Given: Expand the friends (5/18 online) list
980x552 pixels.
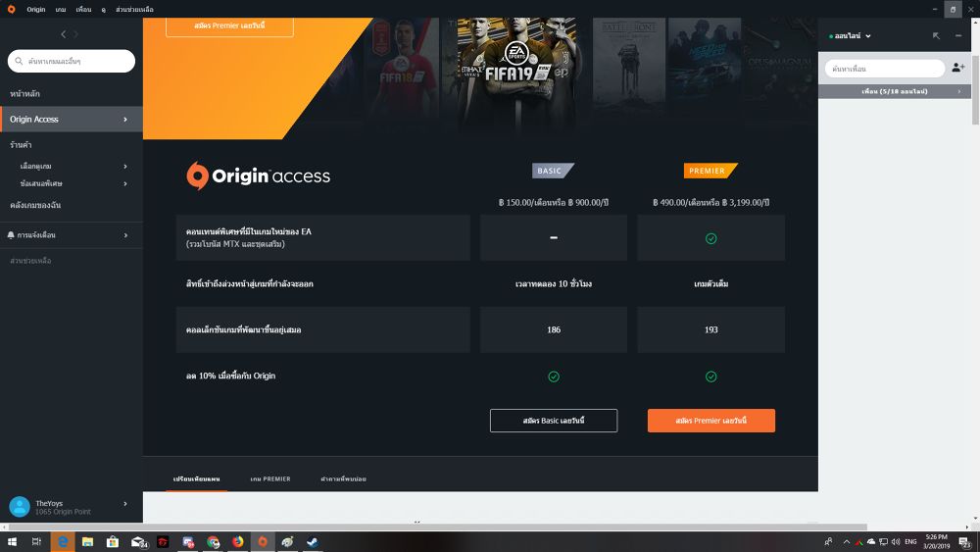Looking at the screenshot, I should pos(958,91).
